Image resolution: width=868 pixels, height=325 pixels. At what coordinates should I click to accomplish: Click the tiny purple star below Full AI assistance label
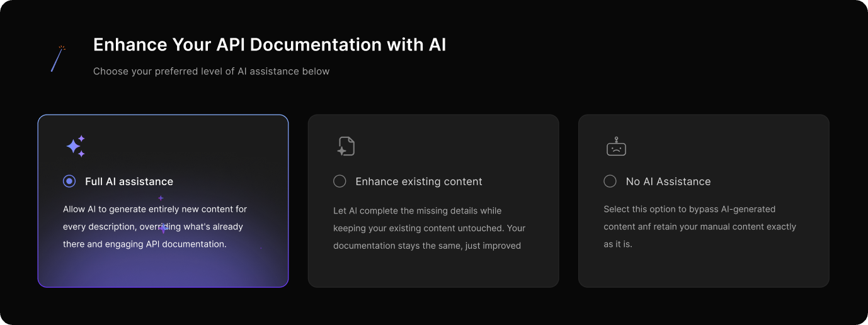click(x=161, y=198)
